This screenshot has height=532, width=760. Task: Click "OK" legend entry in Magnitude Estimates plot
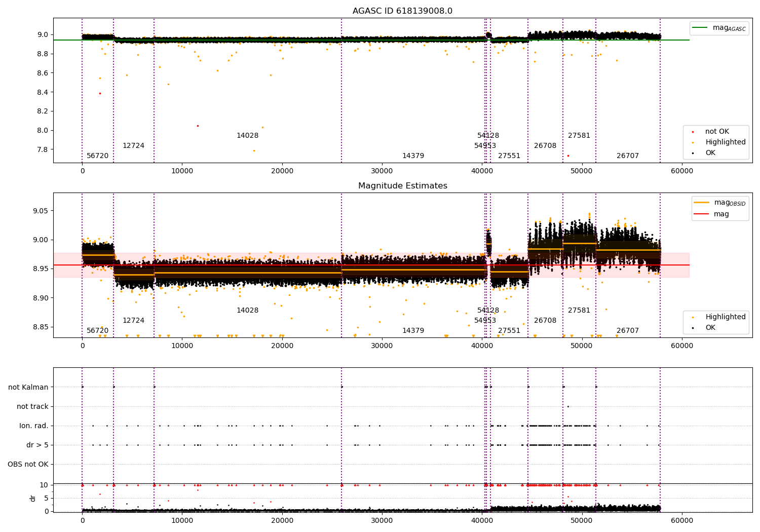tap(710, 328)
